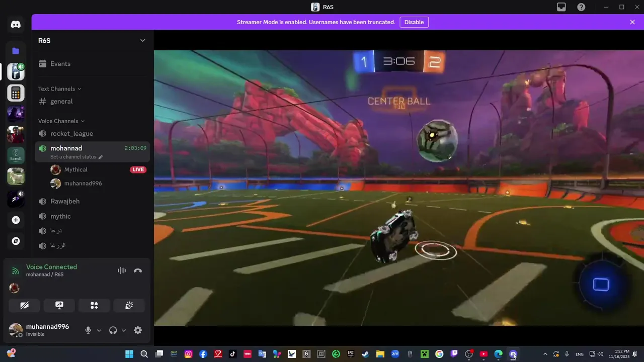
Task: Open headphone output options arrow
Action: [124, 330]
